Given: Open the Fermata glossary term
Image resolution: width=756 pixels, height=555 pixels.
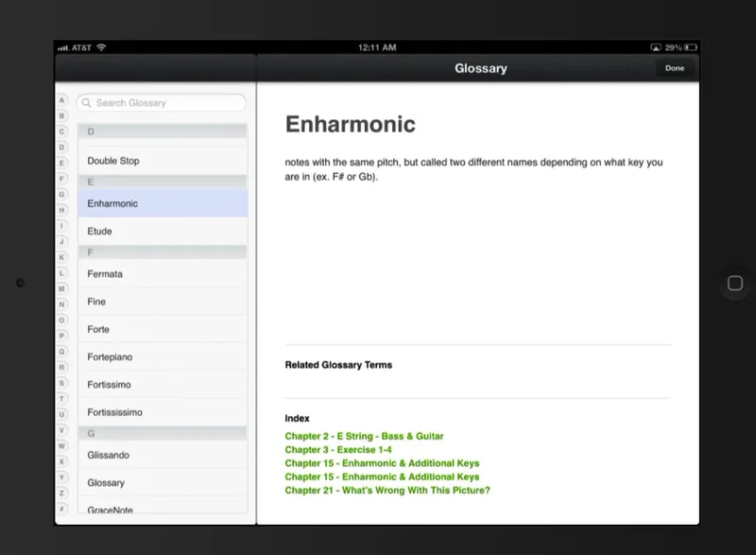Looking at the screenshot, I should pos(163,274).
